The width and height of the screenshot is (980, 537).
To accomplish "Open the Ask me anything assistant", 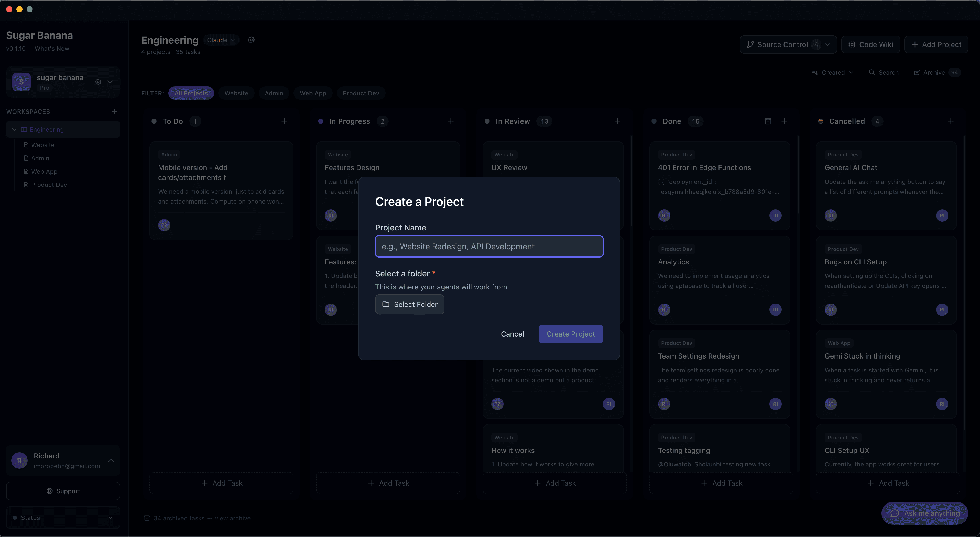I will [x=924, y=513].
